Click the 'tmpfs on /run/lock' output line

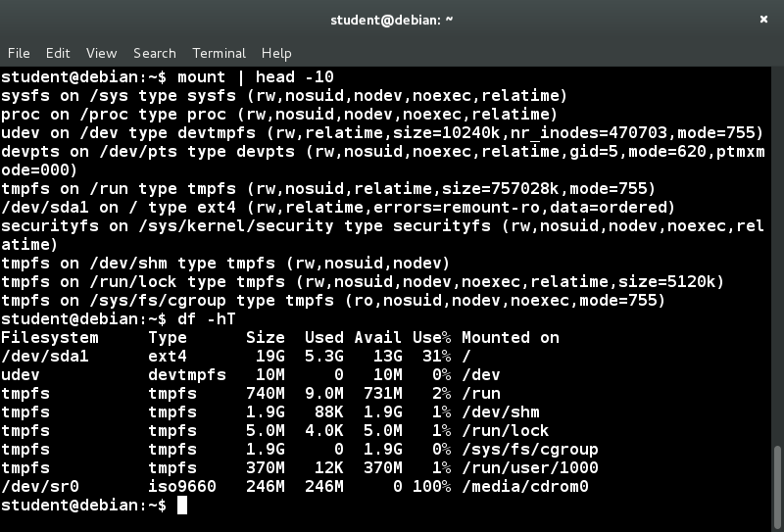click(363, 281)
